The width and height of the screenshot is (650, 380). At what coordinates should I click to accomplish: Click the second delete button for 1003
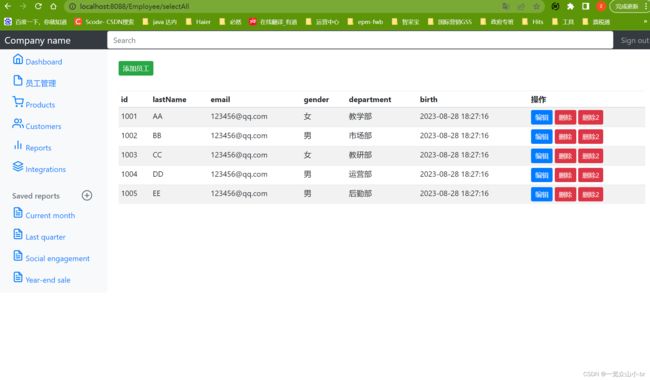(591, 156)
